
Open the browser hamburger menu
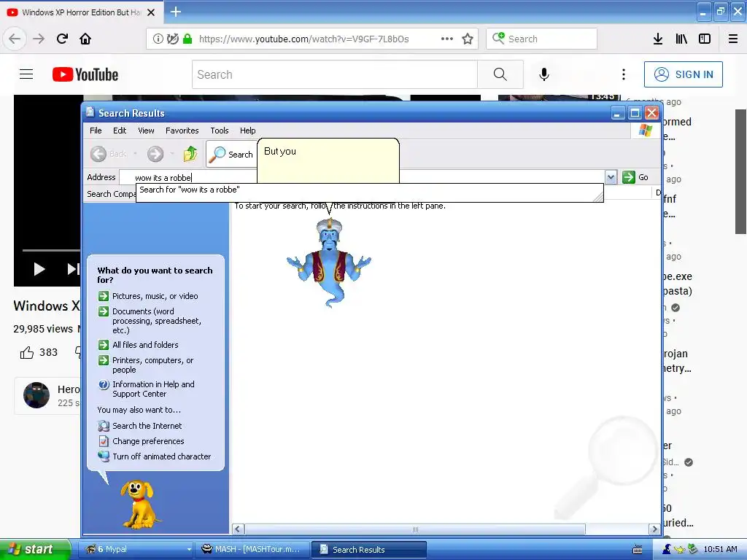point(733,39)
